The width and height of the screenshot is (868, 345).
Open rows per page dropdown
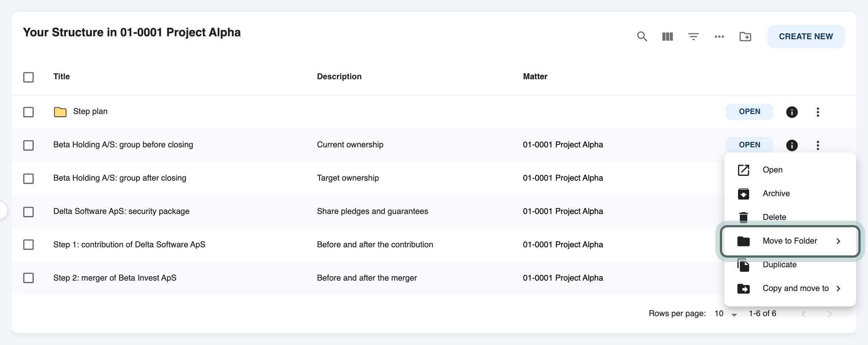point(726,314)
